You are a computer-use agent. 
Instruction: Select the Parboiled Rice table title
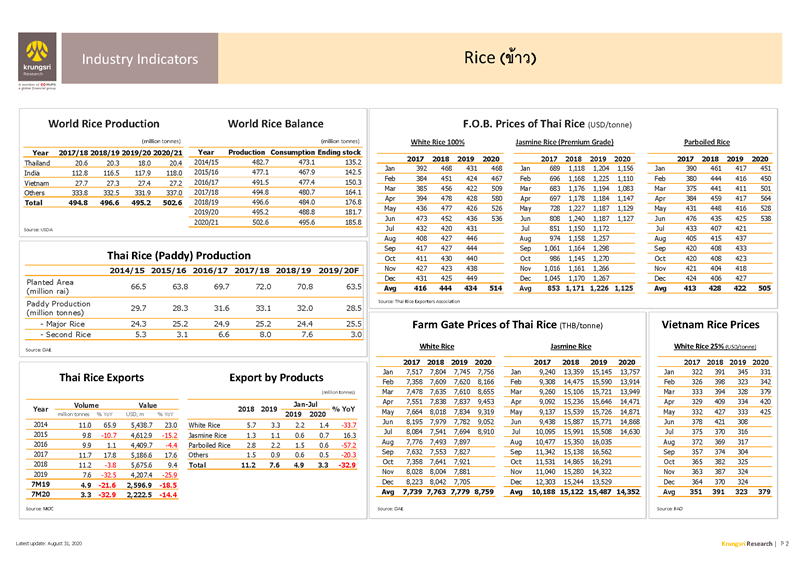(x=705, y=142)
